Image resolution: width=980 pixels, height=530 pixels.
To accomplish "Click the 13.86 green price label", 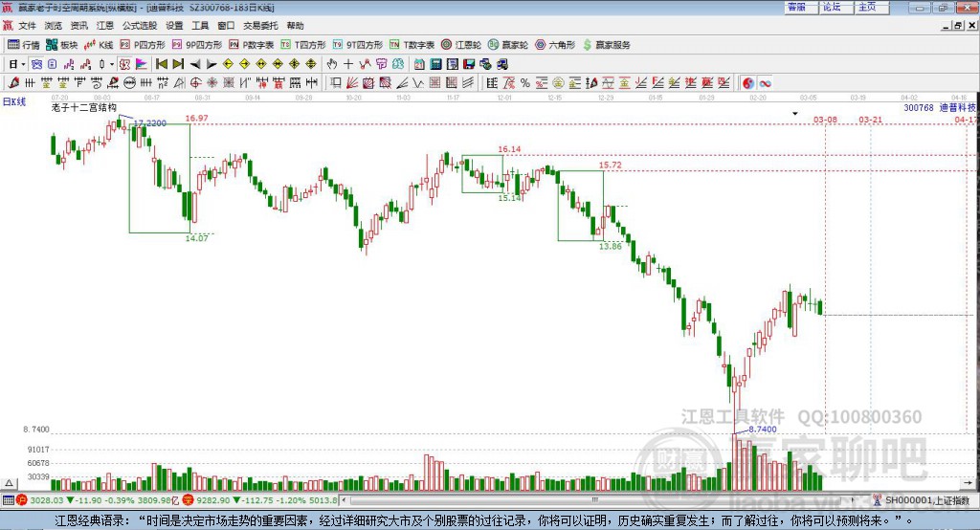I will (610, 246).
